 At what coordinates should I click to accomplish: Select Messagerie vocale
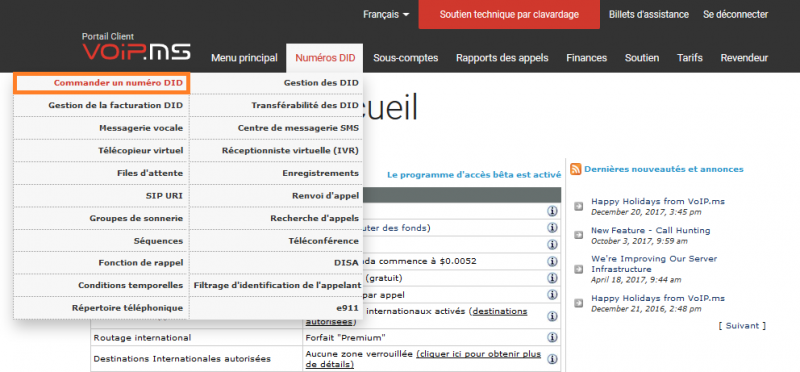pos(102,128)
